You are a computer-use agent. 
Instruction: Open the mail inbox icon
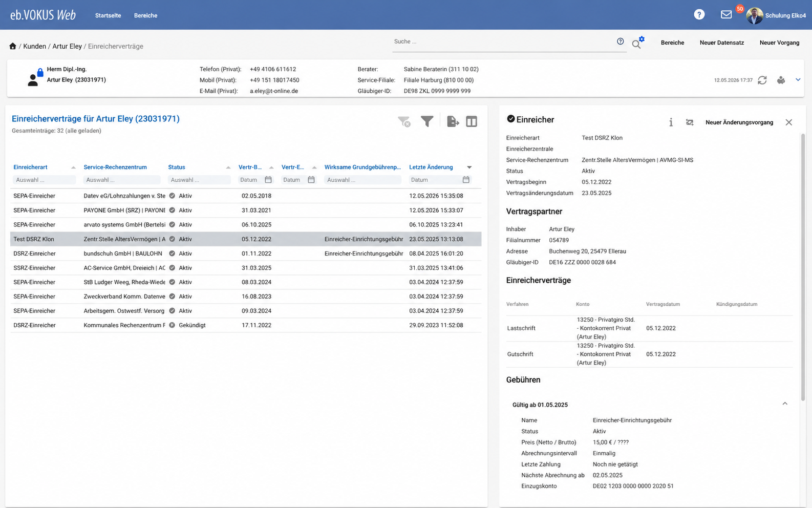(x=726, y=15)
